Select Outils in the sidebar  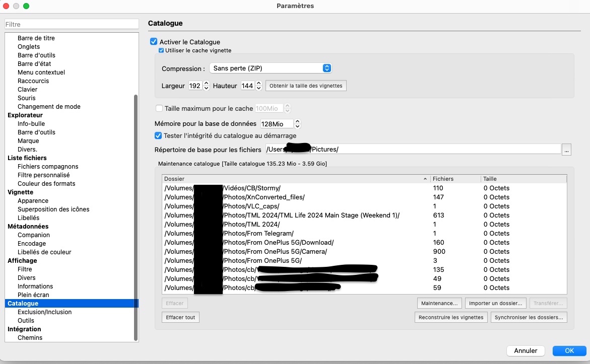(x=26, y=320)
